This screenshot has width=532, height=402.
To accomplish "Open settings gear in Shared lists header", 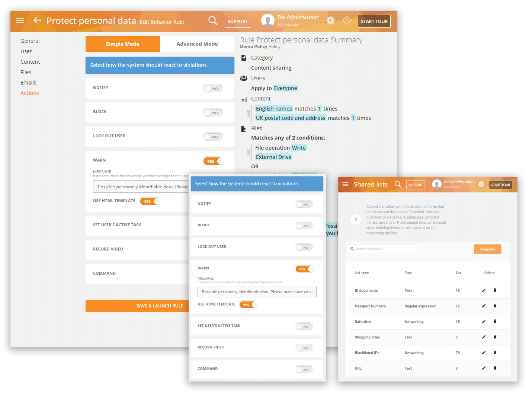I will coord(481,184).
